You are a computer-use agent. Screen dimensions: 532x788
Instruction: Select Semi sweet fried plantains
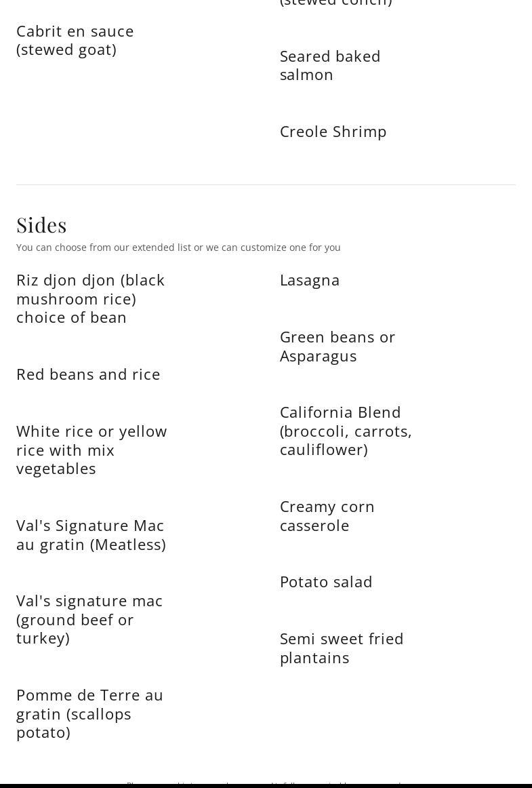click(342, 648)
